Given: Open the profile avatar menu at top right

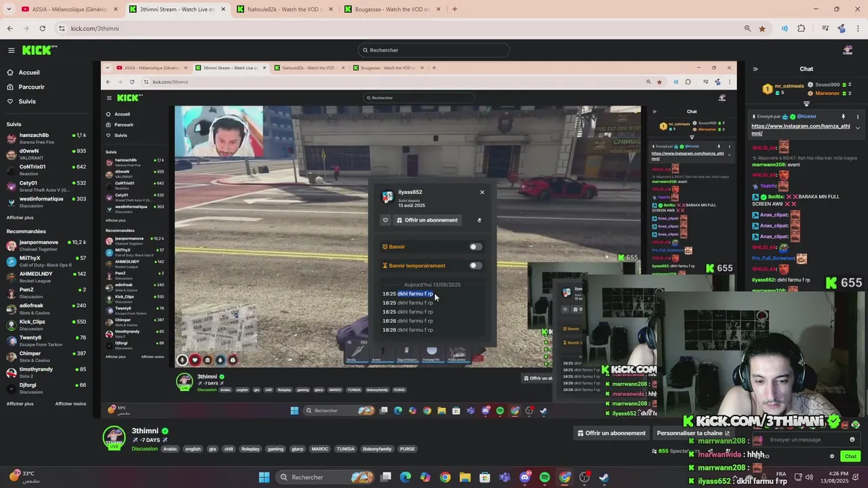Looking at the screenshot, I should [848, 50].
